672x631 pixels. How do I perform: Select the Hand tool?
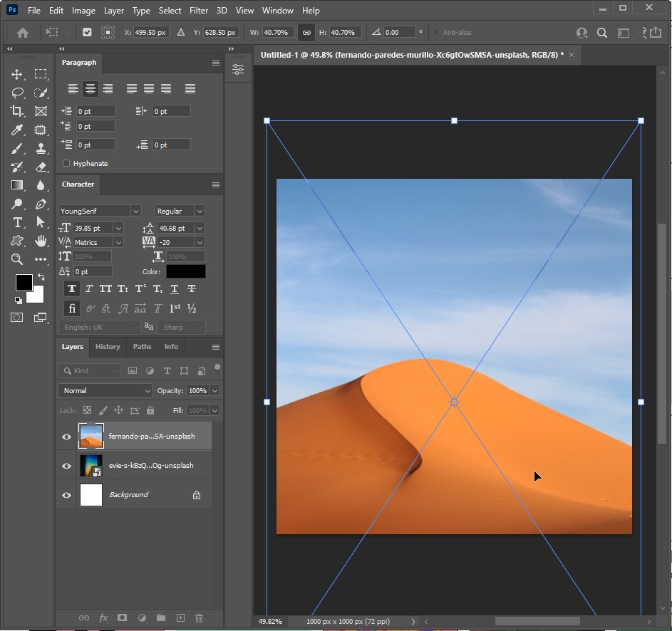(x=41, y=241)
